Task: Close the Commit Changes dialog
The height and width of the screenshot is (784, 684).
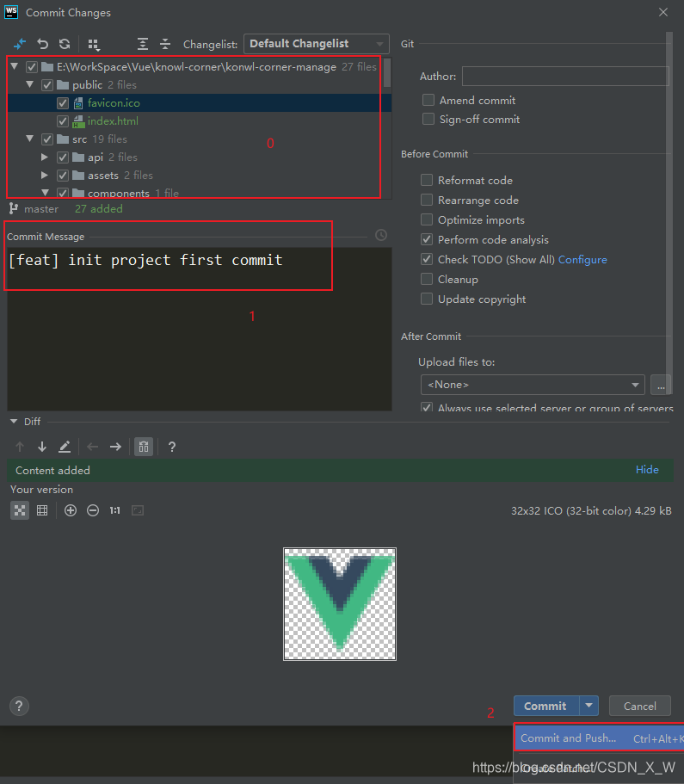Action: pyautogui.click(x=663, y=12)
